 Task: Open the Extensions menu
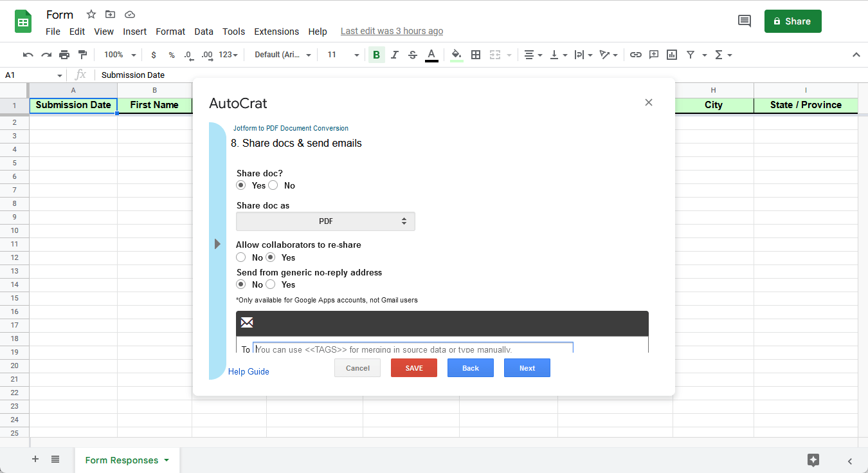coord(276,32)
